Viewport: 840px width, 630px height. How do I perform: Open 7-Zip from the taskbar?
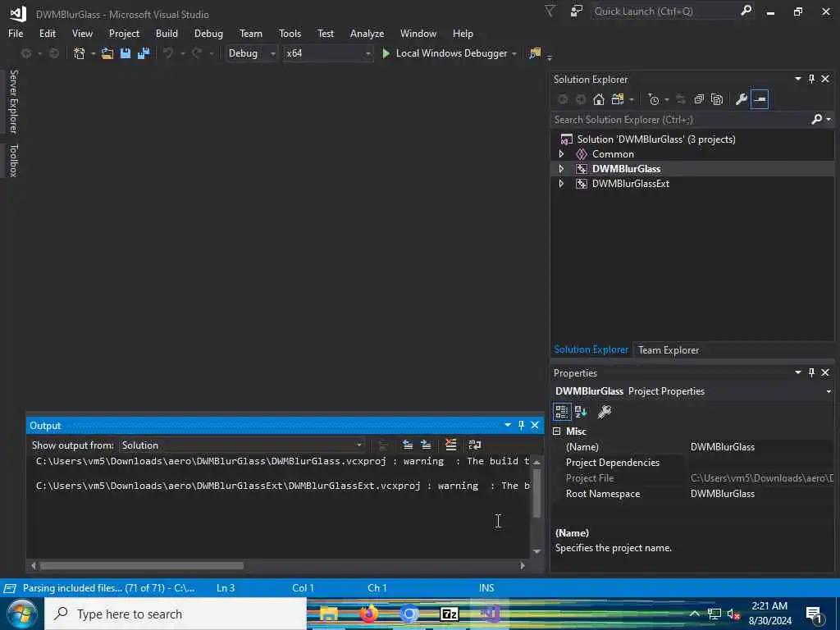pyautogui.click(x=449, y=614)
